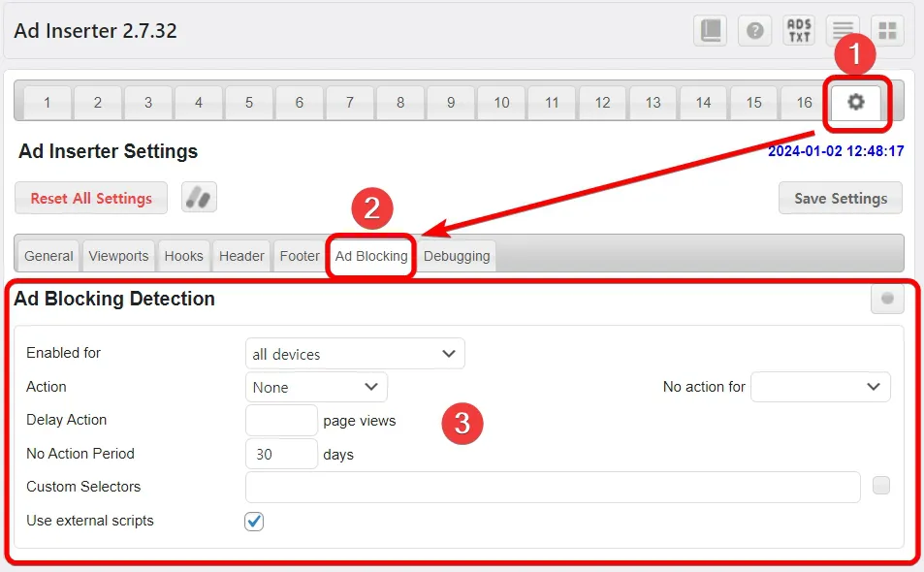924x572 pixels.
Task: Click the help question mark icon
Action: point(755,30)
